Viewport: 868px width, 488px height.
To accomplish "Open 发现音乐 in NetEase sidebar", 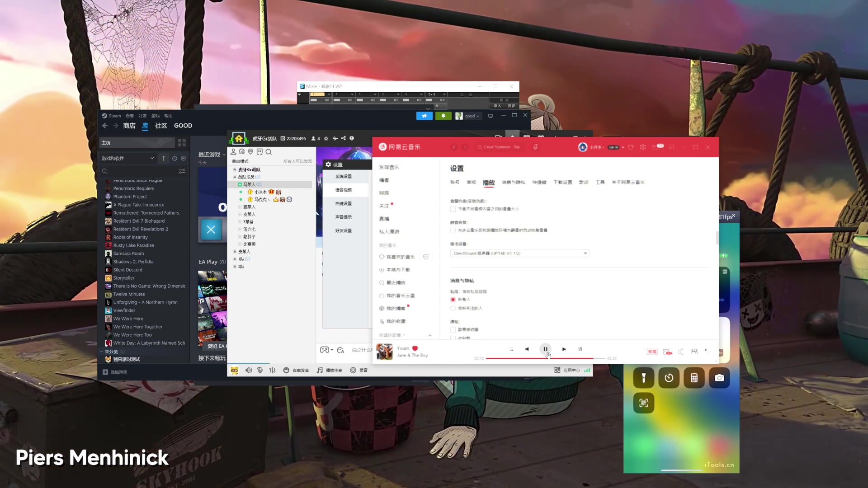I will [x=389, y=167].
